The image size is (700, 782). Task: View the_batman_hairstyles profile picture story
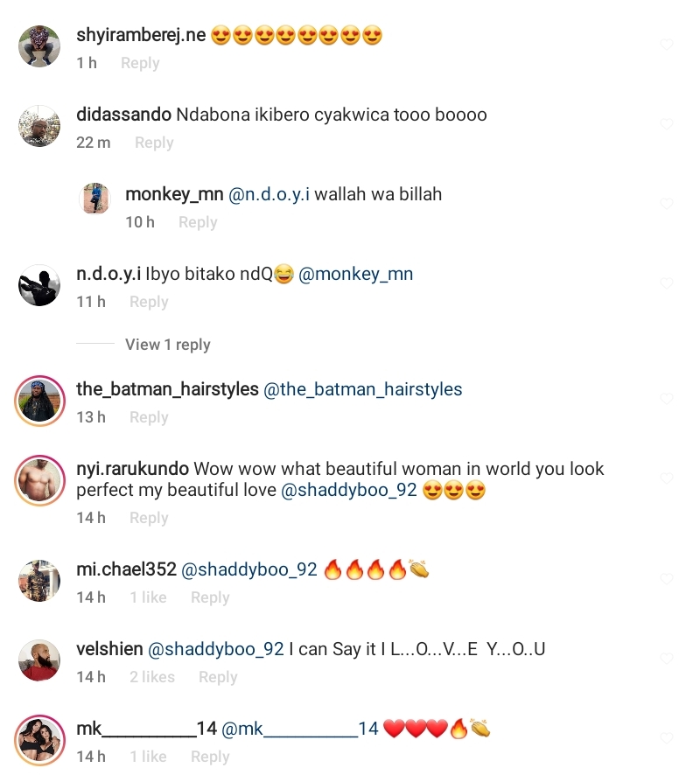pos(40,401)
